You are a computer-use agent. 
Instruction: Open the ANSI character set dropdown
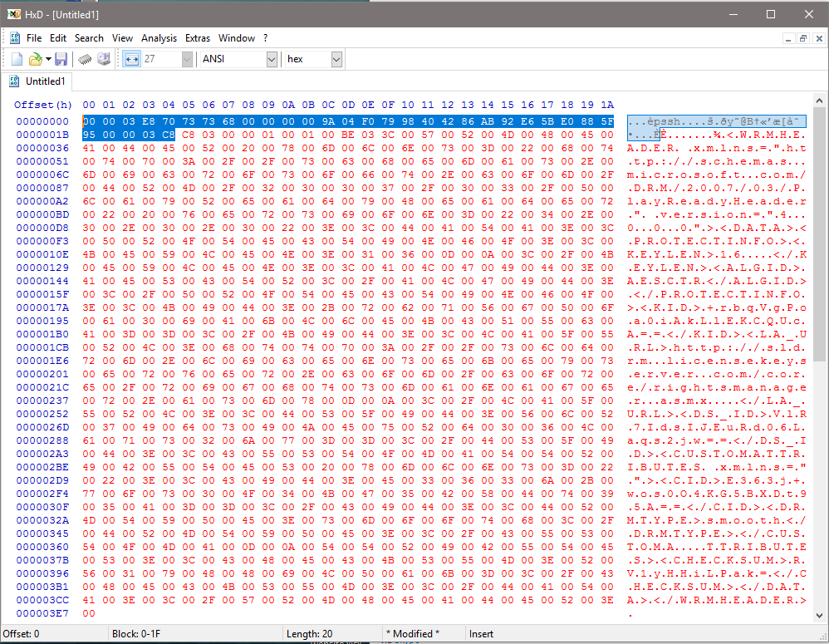point(272,59)
